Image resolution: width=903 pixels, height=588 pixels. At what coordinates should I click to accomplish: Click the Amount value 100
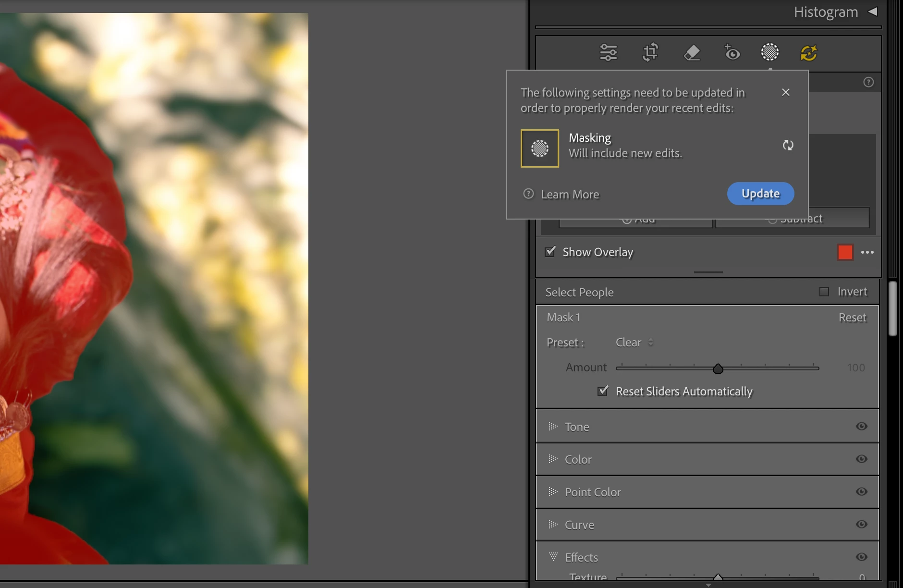tap(855, 368)
